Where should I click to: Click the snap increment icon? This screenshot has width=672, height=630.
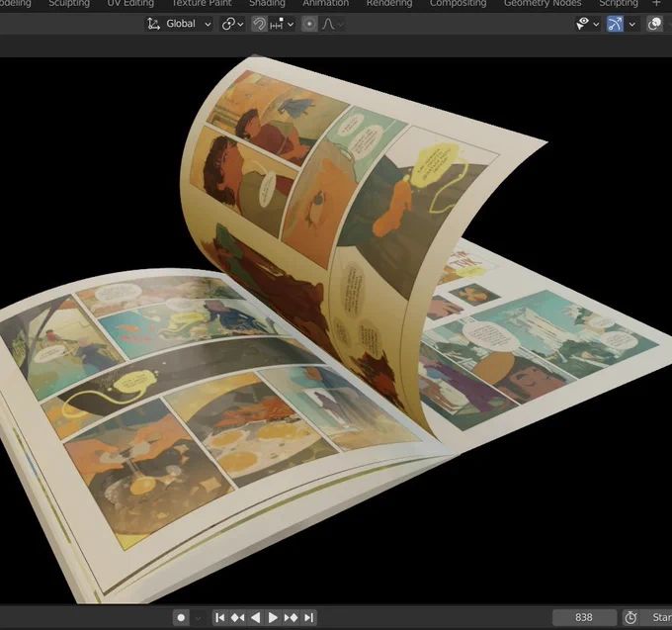277,24
